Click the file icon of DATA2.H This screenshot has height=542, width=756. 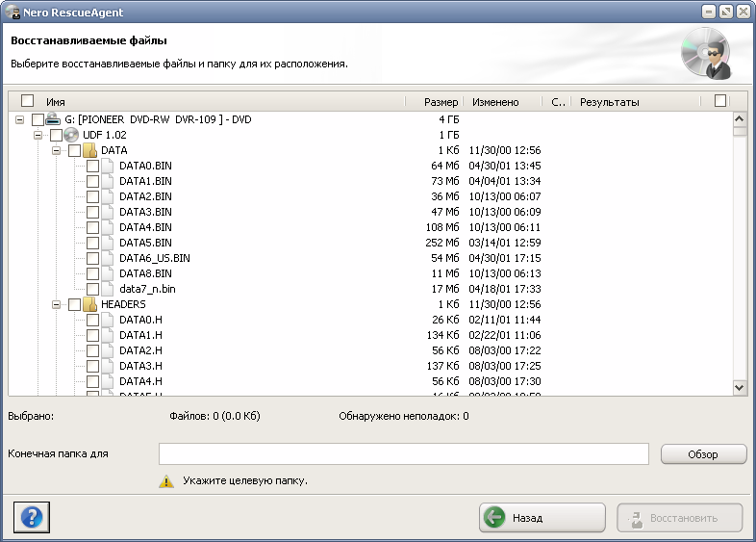click(108, 350)
